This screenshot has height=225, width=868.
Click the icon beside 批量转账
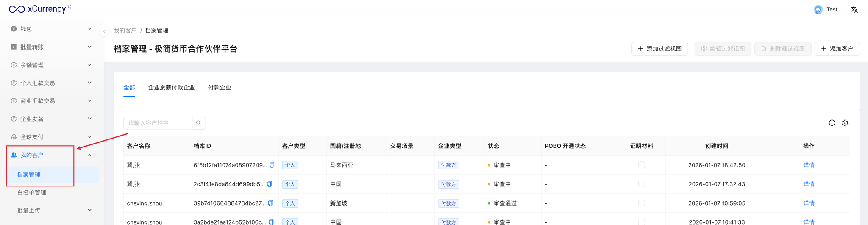pyautogui.click(x=14, y=47)
